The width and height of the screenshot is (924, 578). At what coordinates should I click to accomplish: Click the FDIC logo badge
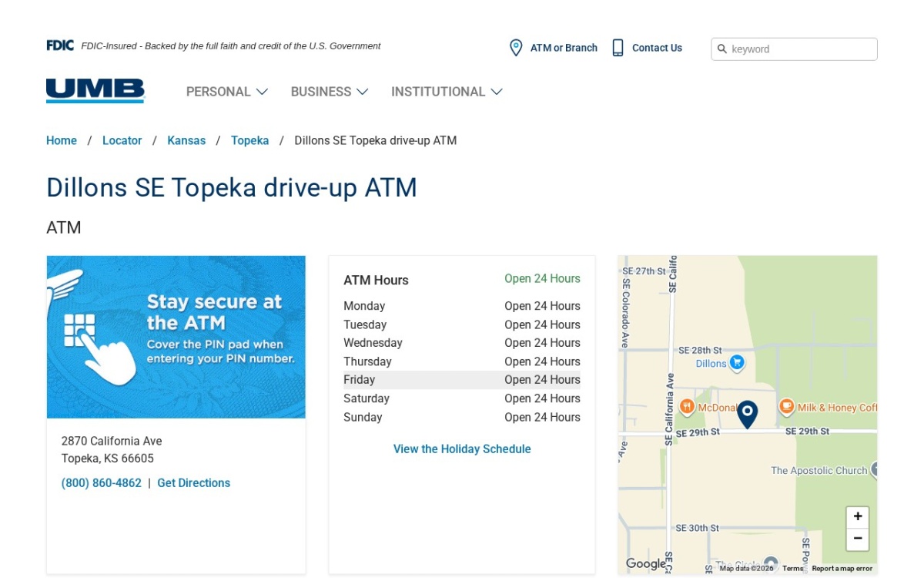[x=60, y=45]
